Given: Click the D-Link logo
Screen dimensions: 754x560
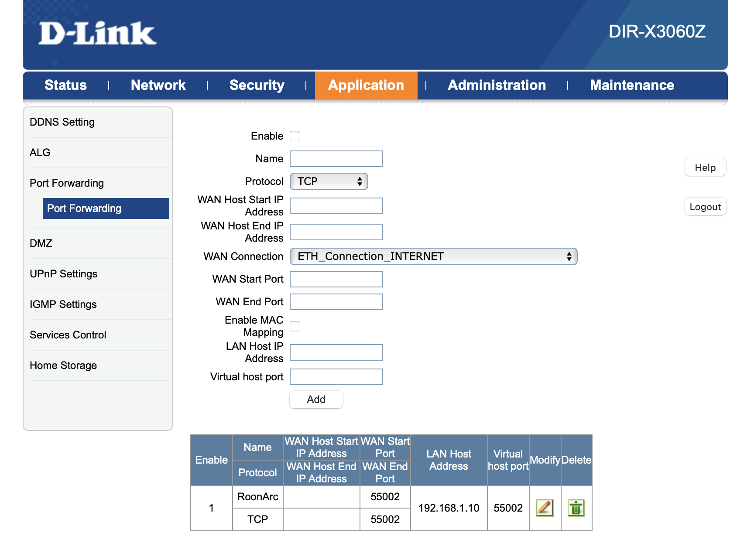Looking at the screenshot, I should point(97,33).
